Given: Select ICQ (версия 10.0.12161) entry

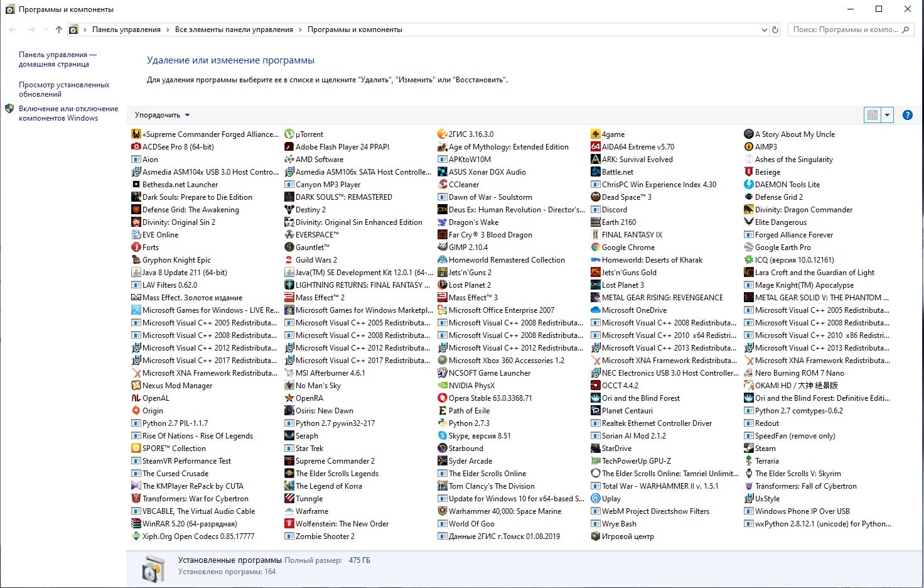Looking at the screenshot, I should (x=789, y=259).
